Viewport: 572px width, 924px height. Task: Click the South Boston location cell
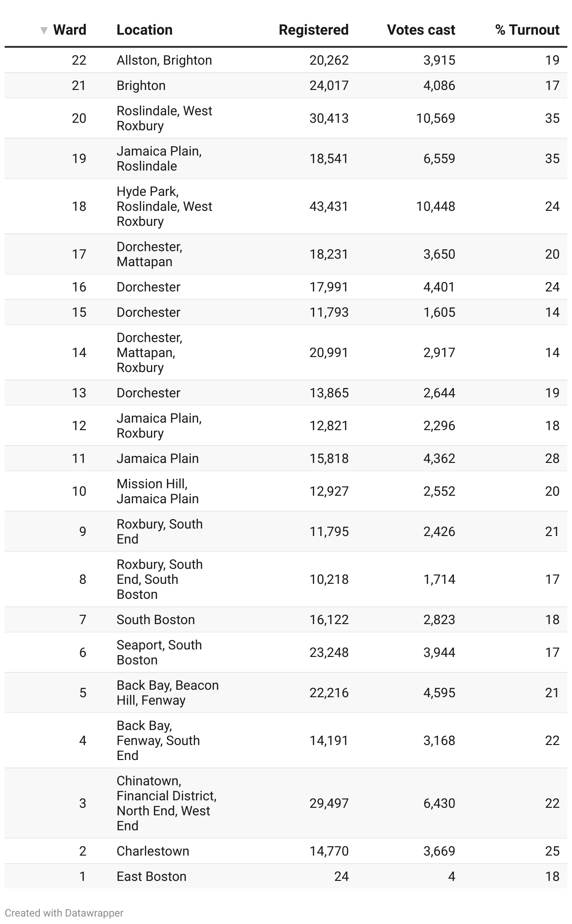click(156, 619)
